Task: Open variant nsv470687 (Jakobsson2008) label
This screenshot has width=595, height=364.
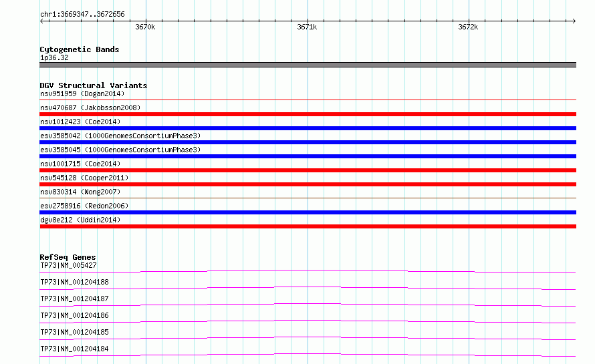Action: pyautogui.click(x=90, y=108)
